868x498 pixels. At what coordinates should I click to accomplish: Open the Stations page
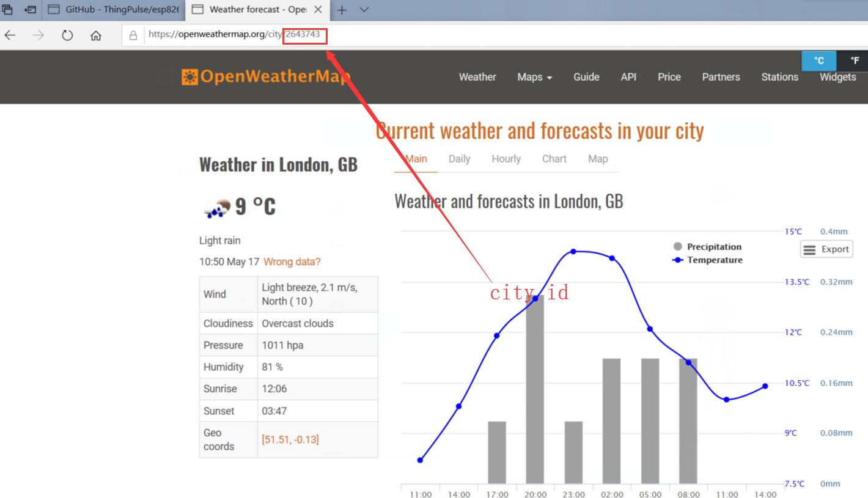click(x=780, y=77)
